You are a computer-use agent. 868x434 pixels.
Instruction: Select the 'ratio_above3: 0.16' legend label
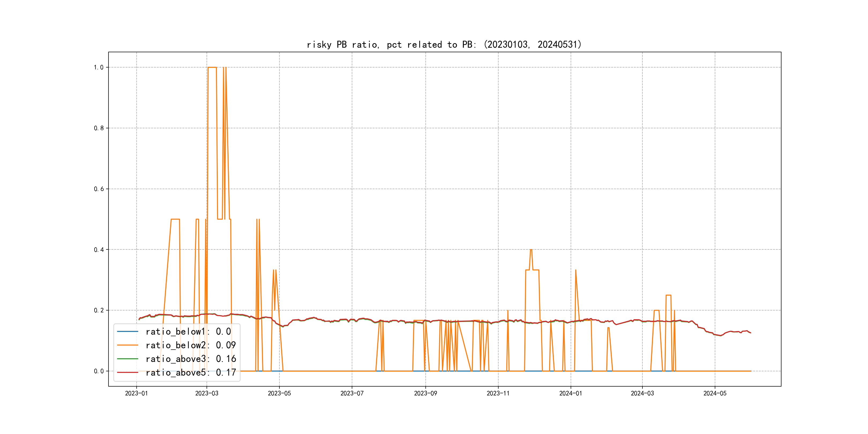pos(191,359)
